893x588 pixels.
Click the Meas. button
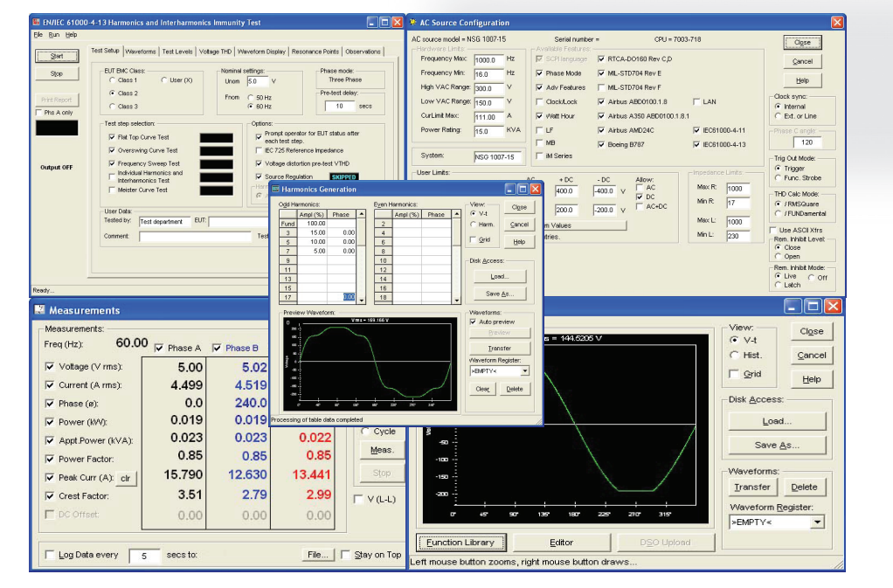382,450
